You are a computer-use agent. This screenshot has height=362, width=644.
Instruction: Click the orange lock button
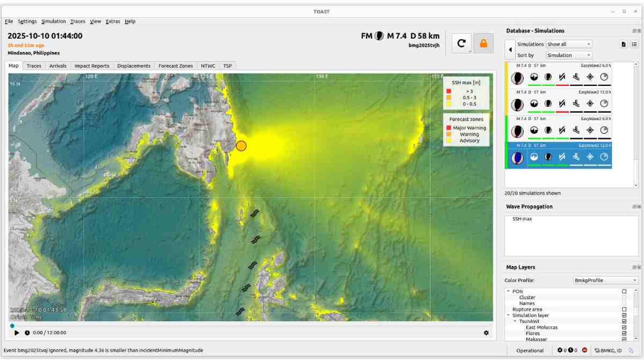(483, 43)
